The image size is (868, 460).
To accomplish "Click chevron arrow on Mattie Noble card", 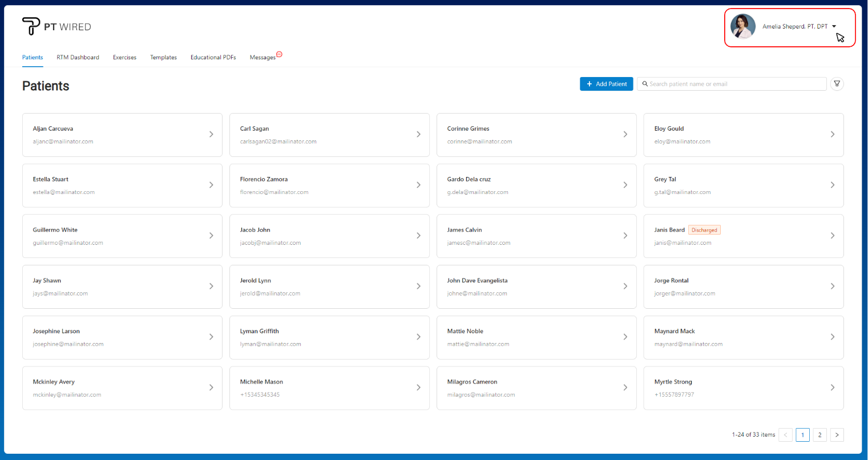I will pos(625,337).
